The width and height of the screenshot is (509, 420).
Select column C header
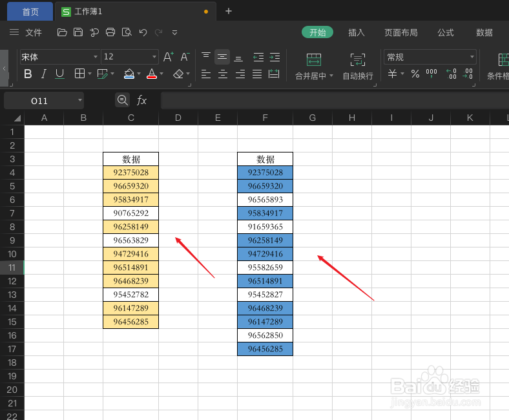click(x=131, y=118)
